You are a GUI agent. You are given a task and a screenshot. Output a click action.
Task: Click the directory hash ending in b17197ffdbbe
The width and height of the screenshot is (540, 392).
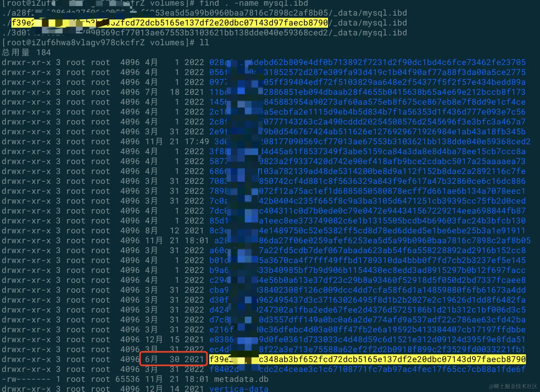pos(367,330)
